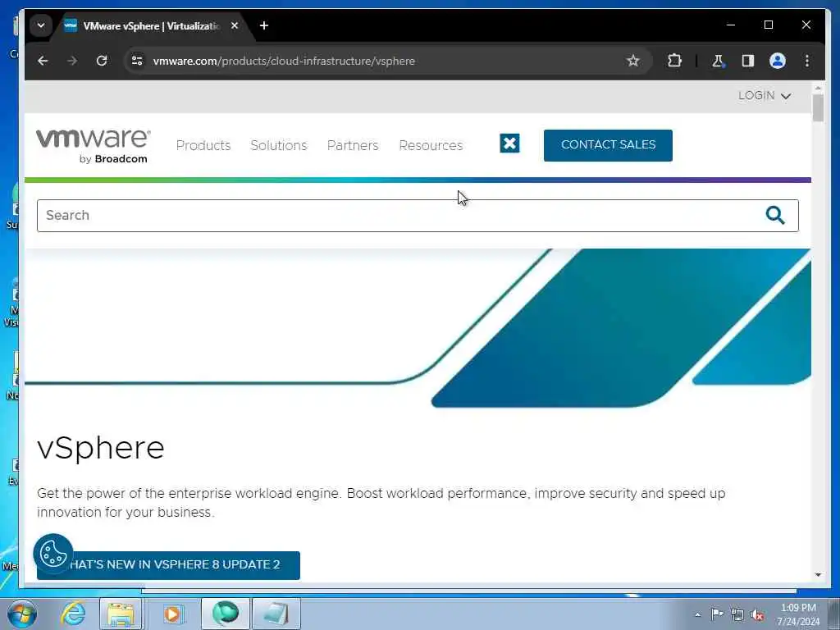Show hidden system tray icons
840x630 pixels.
point(697,614)
